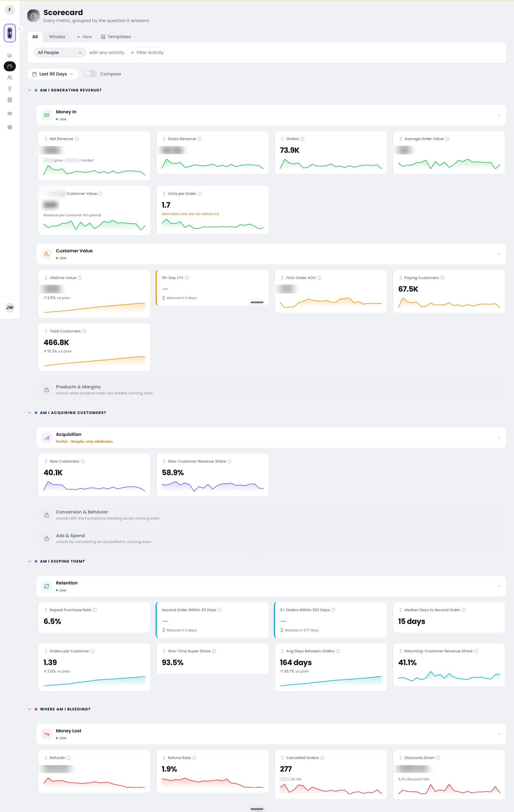Collapse the Am I Keeping Them section

[30, 561]
